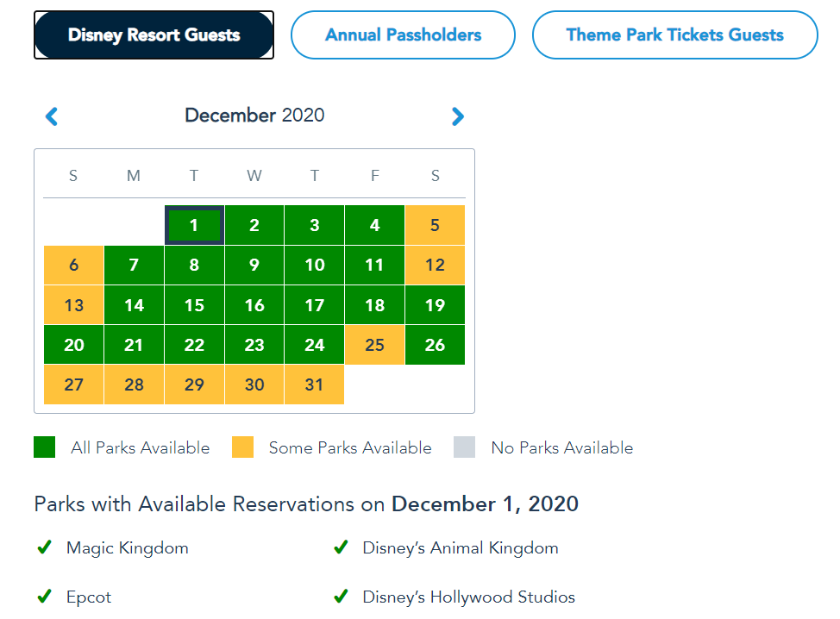Select December 31 date cell

point(314,385)
